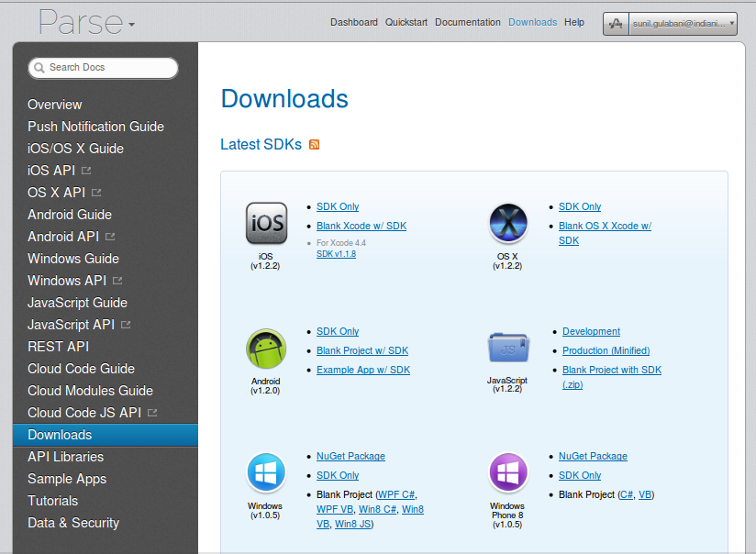Download Windows Phone 8 VB blank project
Screen dimensions: 756x554
tap(645, 494)
